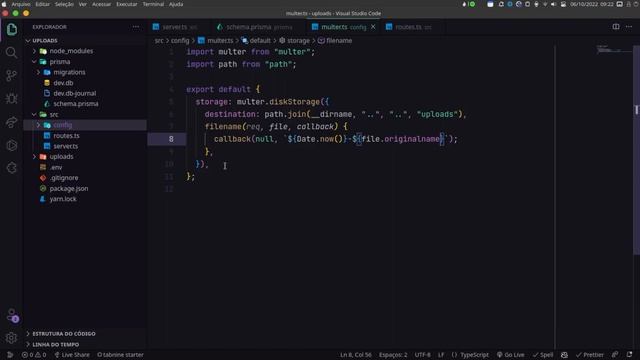Click the notifications bell in status bar

pos(629,355)
